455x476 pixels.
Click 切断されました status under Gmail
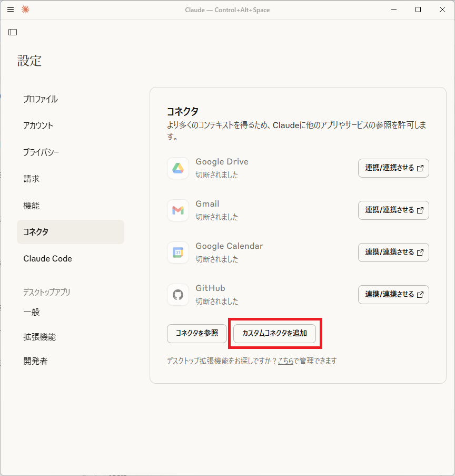pyautogui.click(x=217, y=217)
